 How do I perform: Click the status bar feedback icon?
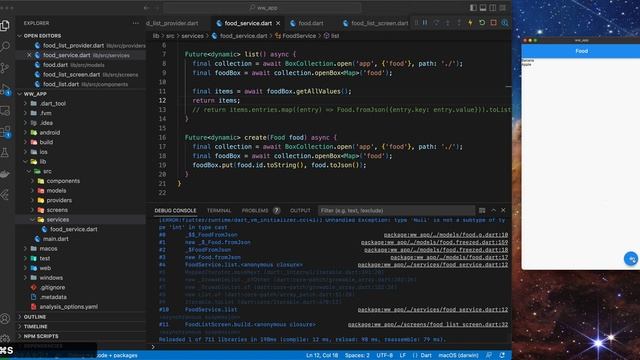489,356
